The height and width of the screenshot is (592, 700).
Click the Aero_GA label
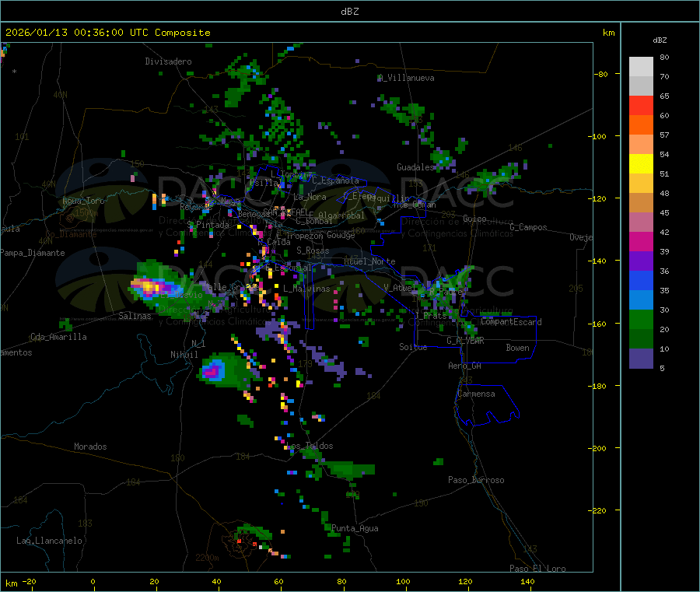[x=464, y=366]
